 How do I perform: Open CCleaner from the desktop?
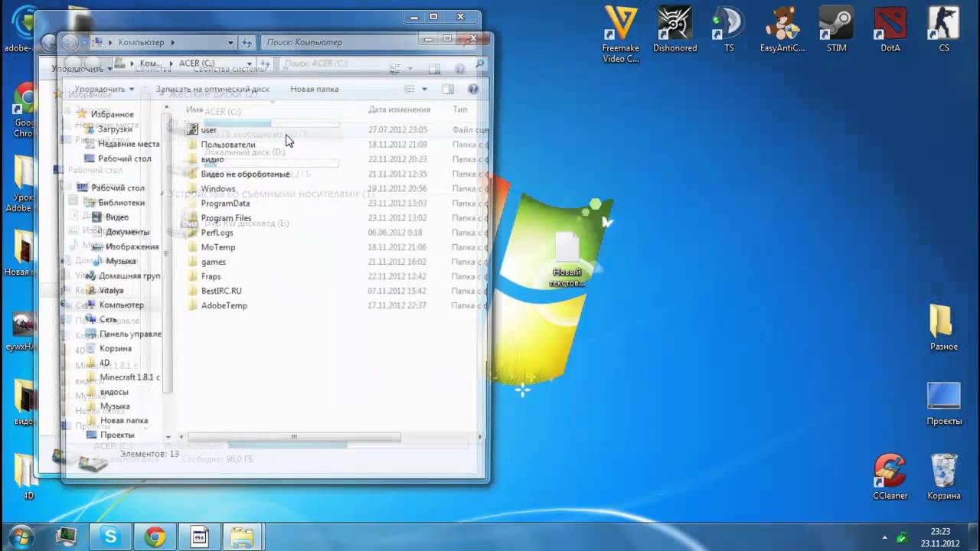[x=890, y=478]
